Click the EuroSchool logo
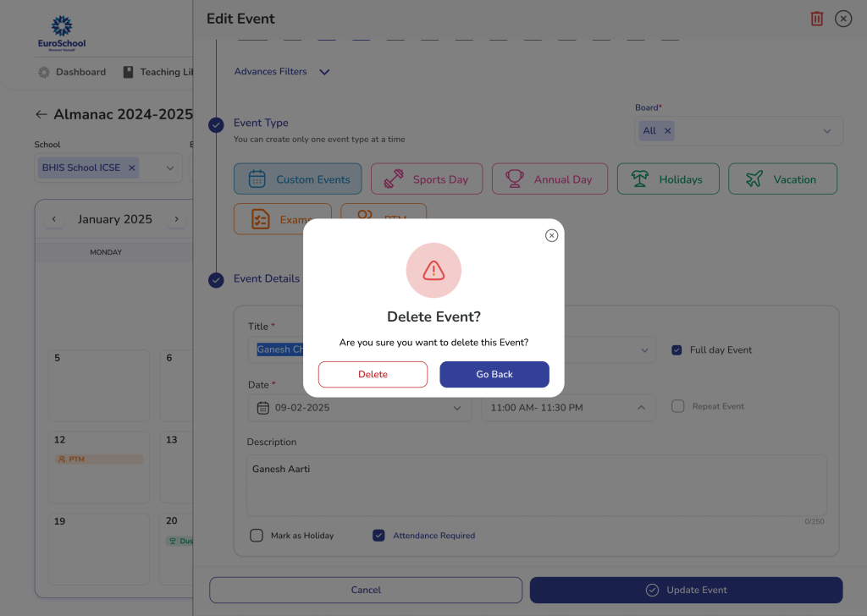Image resolution: width=867 pixels, height=616 pixels. [62, 32]
